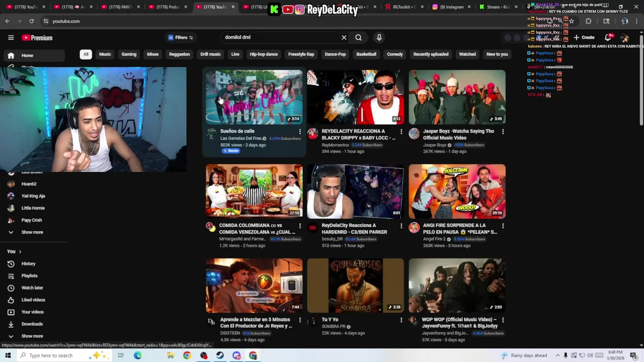The width and height of the screenshot is (644, 362).
Task: Select the Live filter chip
Action: (x=235, y=54)
